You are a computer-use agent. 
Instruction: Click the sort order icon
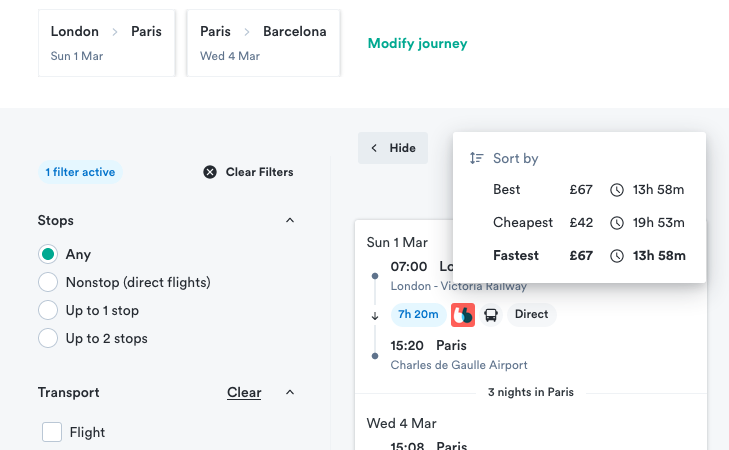[x=477, y=159]
